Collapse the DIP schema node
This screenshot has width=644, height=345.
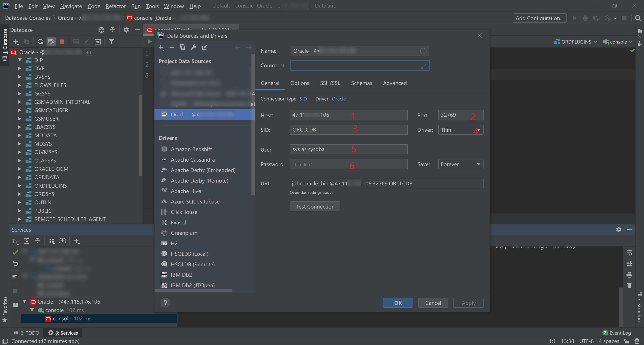20,60
